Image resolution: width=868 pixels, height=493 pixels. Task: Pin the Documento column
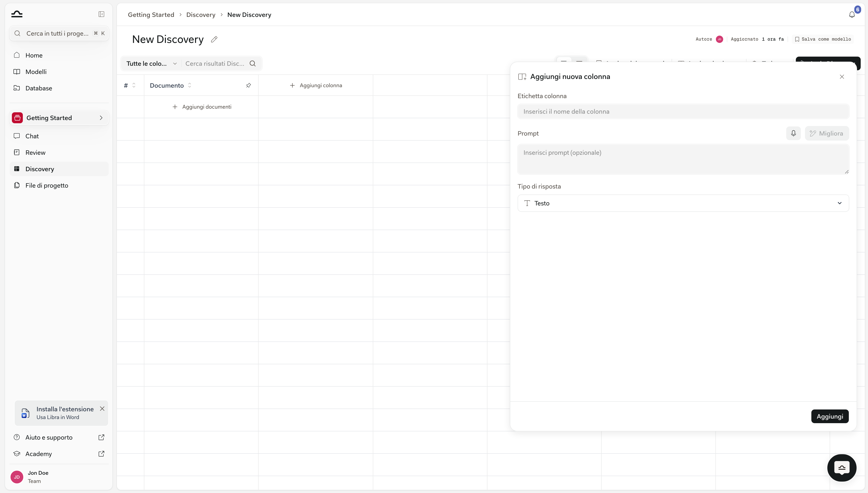248,85
